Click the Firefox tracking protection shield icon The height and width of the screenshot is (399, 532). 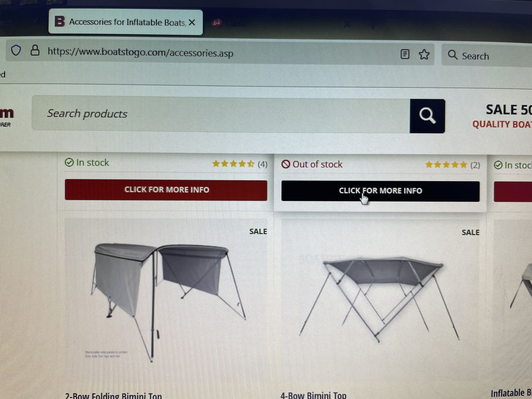(16, 51)
